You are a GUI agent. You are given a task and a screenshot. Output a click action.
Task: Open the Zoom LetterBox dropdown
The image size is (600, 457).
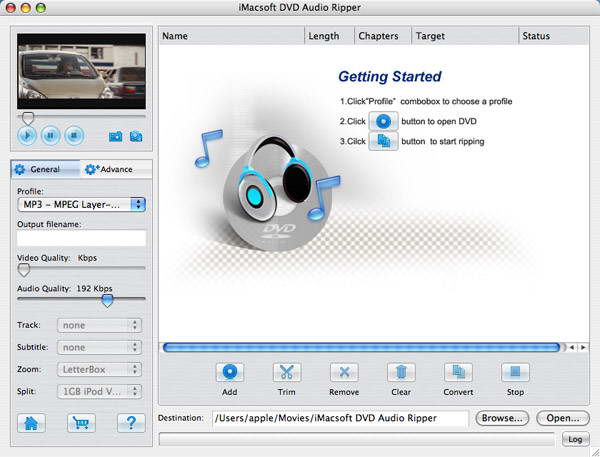(x=99, y=369)
